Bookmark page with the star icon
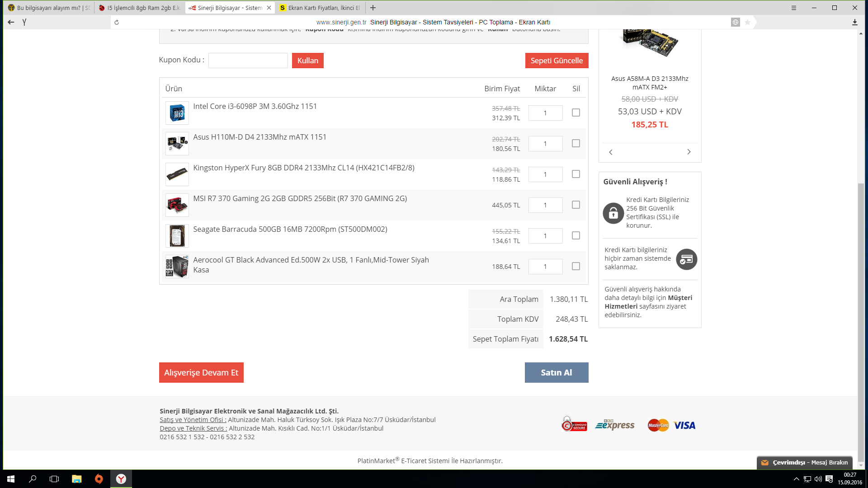The width and height of the screenshot is (868, 488). click(x=748, y=22)
